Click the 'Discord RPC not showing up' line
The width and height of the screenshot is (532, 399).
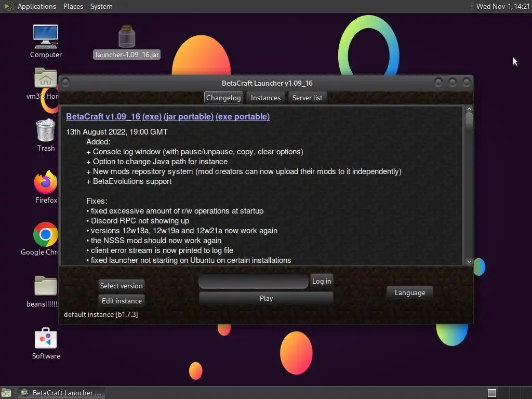pyautogui.click(x=138, y=220)
